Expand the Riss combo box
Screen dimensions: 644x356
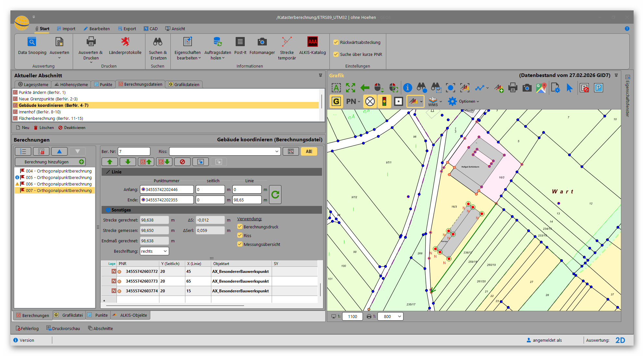click(x=277, y=151)
